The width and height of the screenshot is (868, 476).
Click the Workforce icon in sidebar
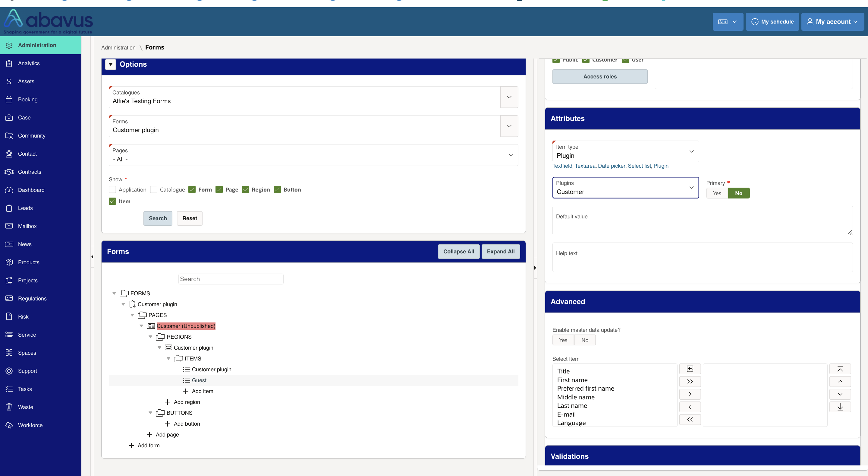[x=9, y=425]
